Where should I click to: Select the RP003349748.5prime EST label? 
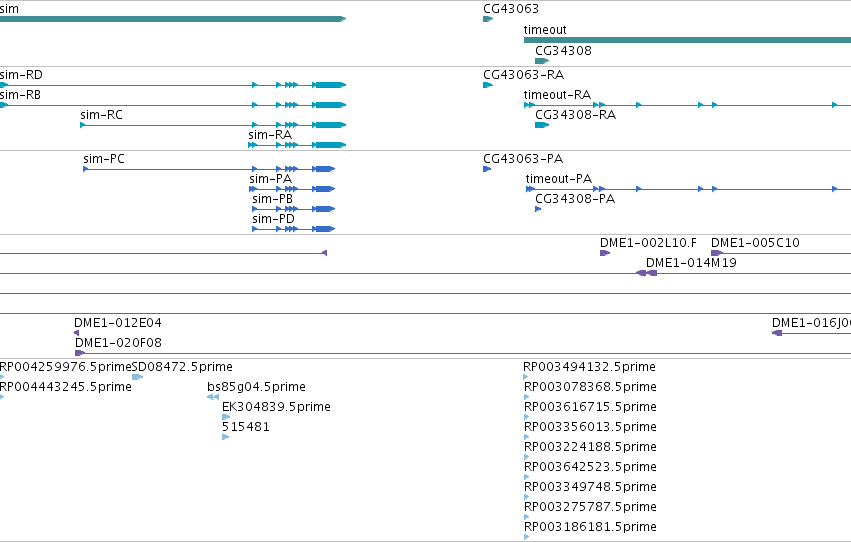click(x=590, y=488)
